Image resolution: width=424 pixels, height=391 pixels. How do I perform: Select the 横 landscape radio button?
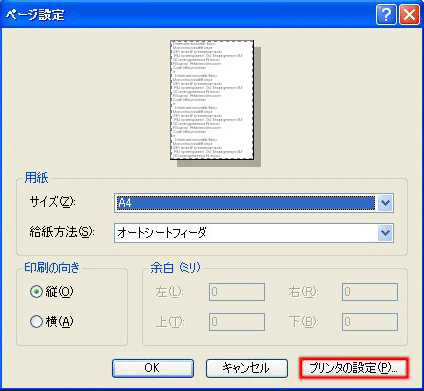pyautogui.click(x=36, y=322)
